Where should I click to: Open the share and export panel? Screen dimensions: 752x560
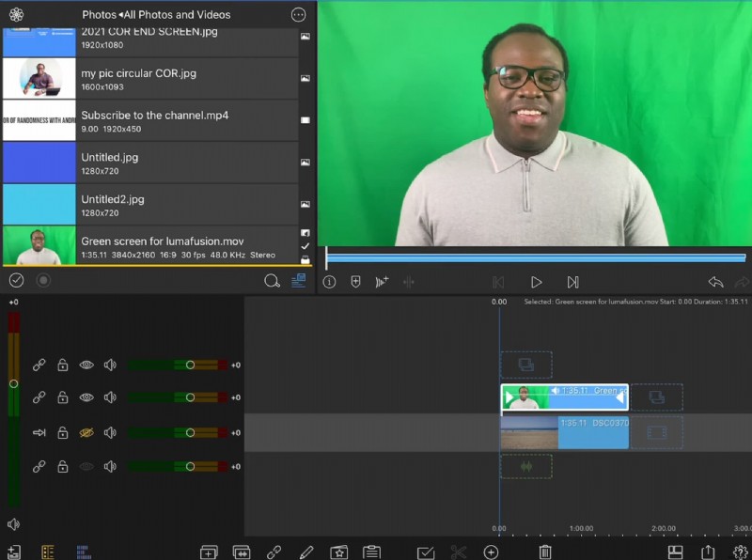pos(707,552)
